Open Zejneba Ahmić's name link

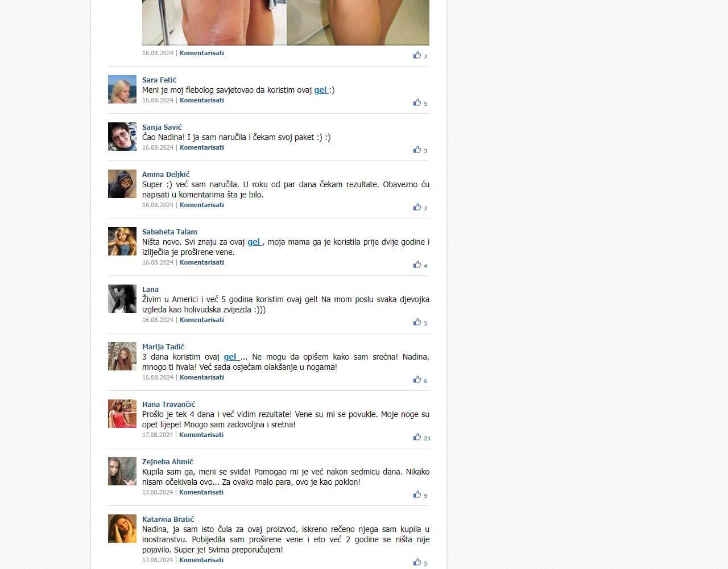pos(168,461)
